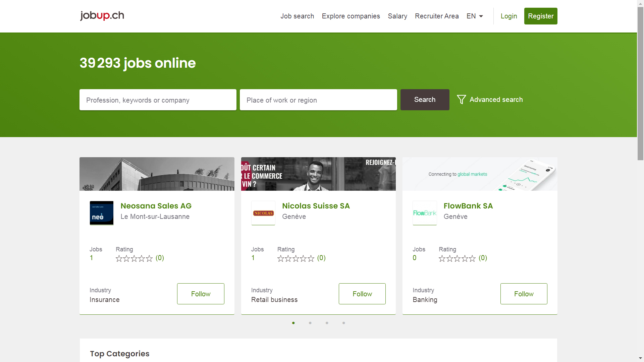Open Nicolas Suisse SA banner image
The width and height of the screenshot is (644, 362).
point(318,174)
